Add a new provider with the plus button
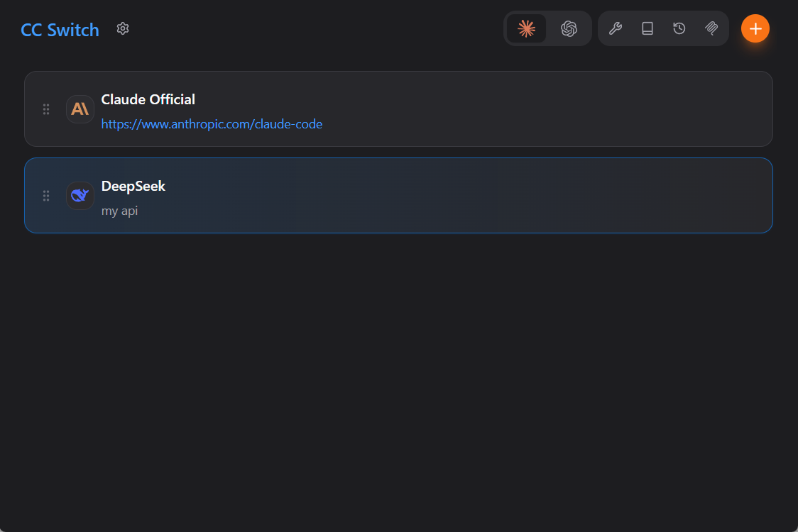798x532 pixels. 755,28
